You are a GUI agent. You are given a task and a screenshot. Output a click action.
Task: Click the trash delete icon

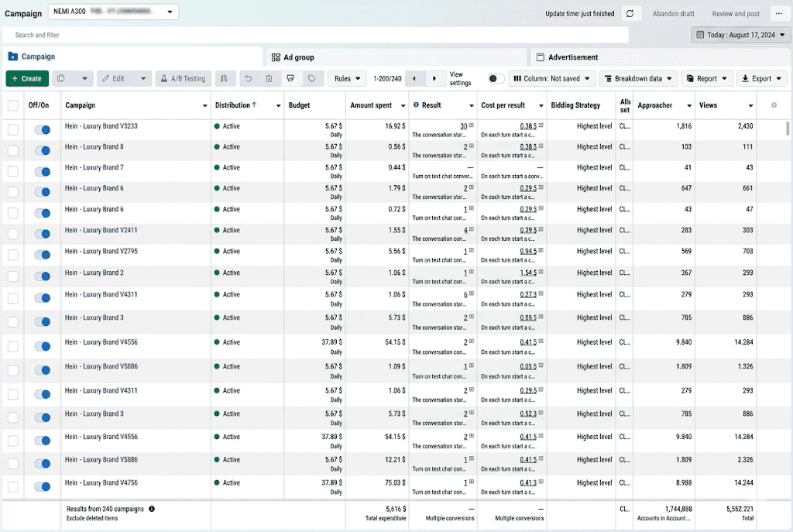pyautogui.click(x=269, y=78)
